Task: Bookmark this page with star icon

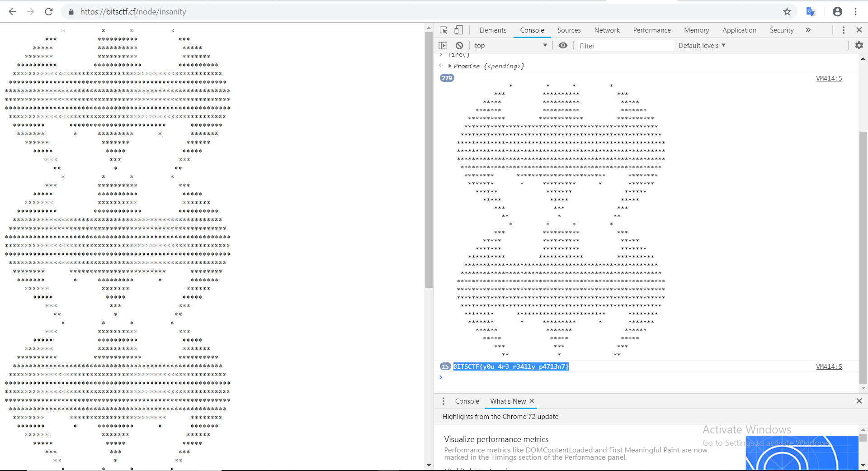Action: click(x=787, y=12)
